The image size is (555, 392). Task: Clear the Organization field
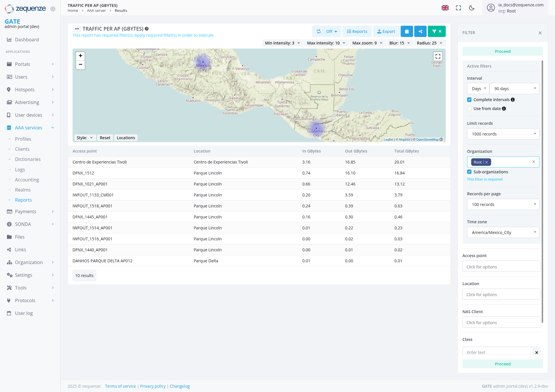click(x=534, y=162)
